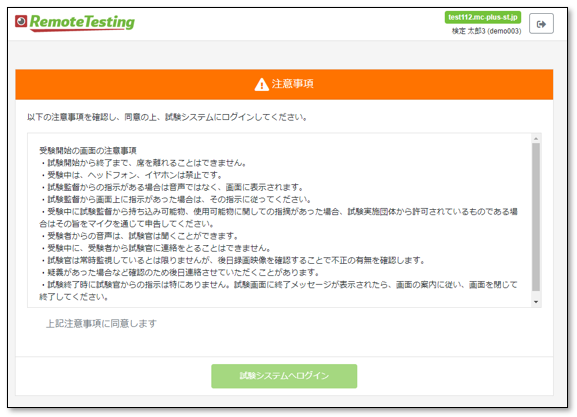Screen dimensions: 577x417
Task: Click the gray scrollbar thumb in notice box
Action: pos(536,217)
